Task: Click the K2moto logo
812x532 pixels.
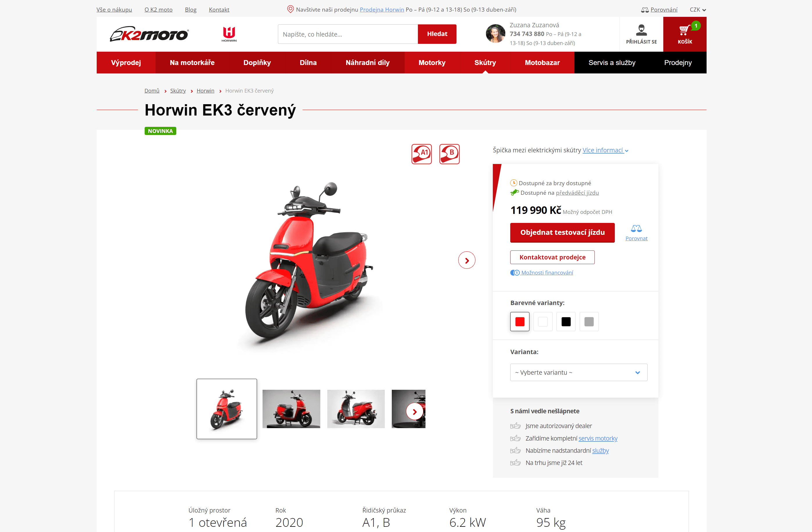Action: coord(149,34)
